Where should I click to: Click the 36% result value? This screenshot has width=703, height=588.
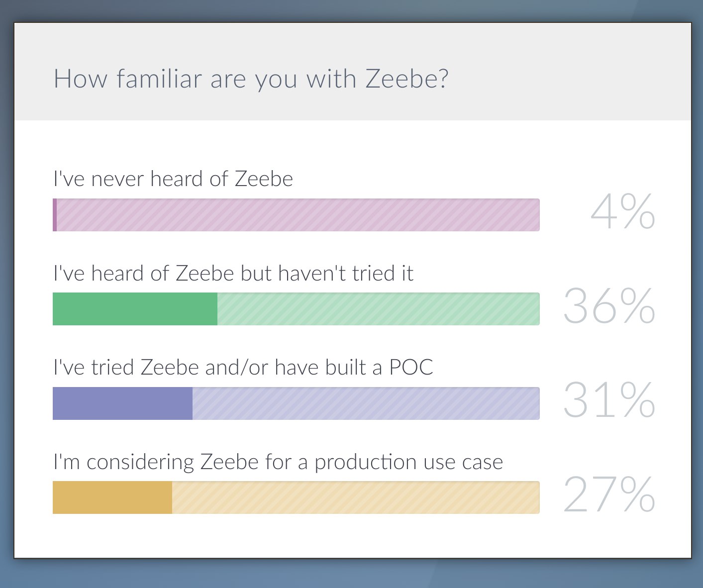tap(609, 305)
